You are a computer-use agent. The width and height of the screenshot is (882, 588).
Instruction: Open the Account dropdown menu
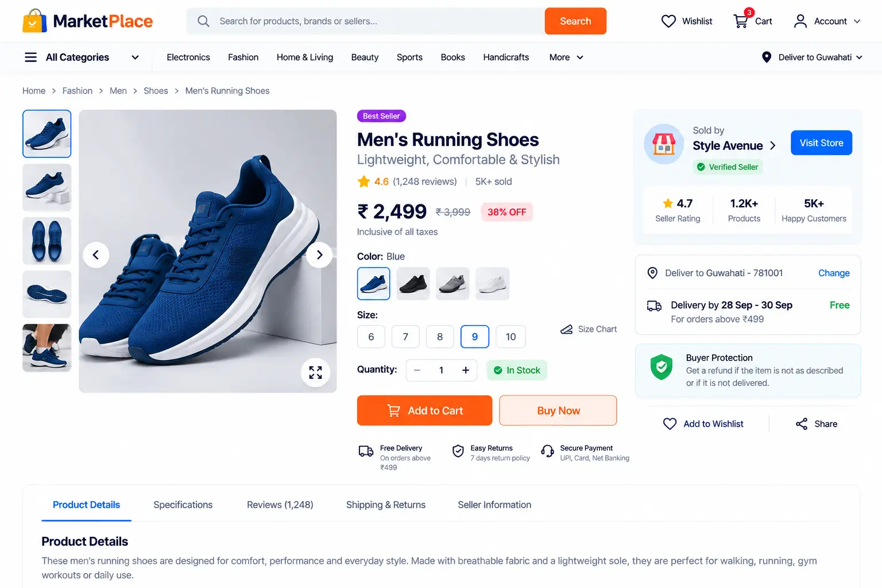(827, 21)
